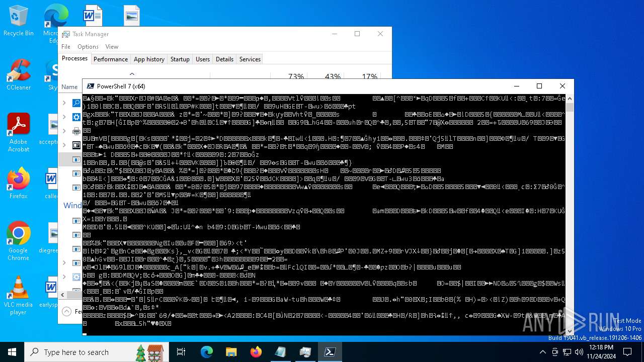Screen dimensions: 644x362
Task: Switch to the Users tab
Action: click(203, 59)
